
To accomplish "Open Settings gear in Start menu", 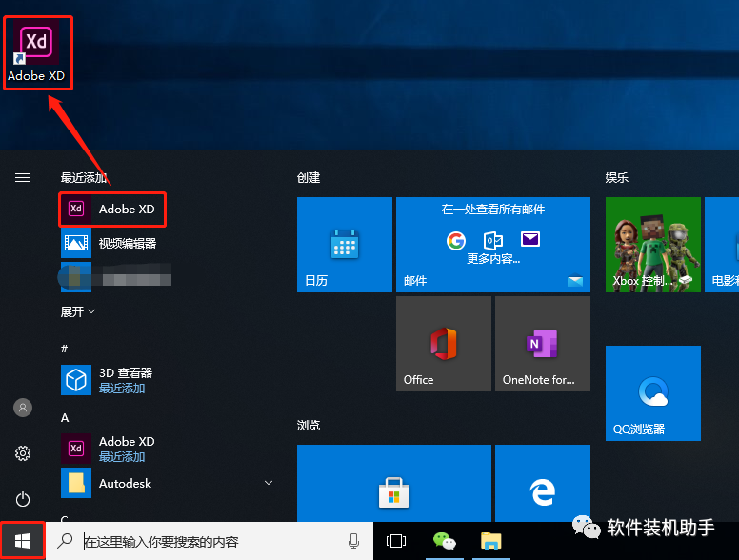I will pos(23,453).
